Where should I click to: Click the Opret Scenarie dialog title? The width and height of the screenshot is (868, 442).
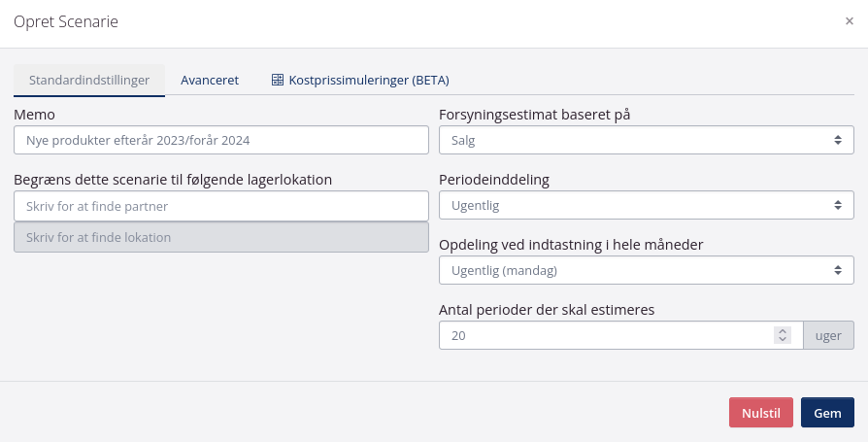66,21
